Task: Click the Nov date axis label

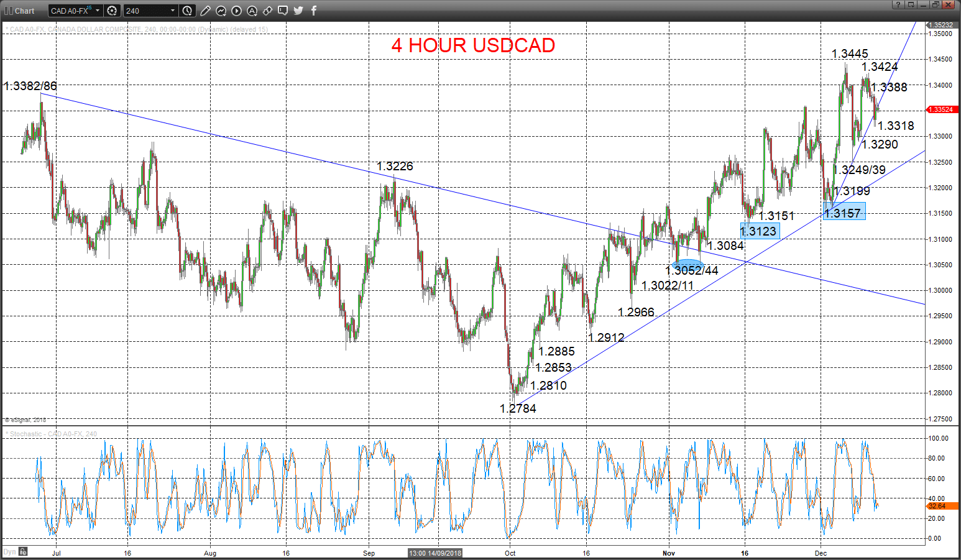Action: [669, 553]
